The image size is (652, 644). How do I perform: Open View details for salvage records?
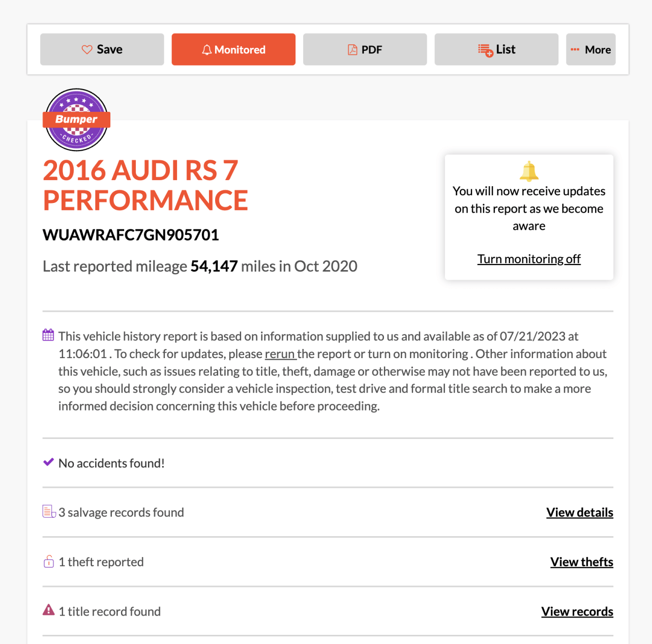click(x=579, y=512)
